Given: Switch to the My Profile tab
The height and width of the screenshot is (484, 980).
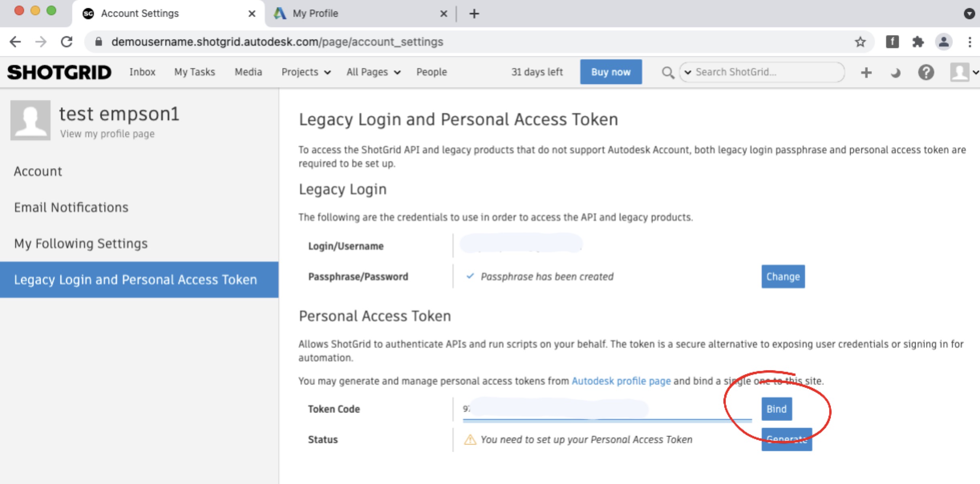Looking at the screenshot, I should pyautogui.click(x=315, y=14).
